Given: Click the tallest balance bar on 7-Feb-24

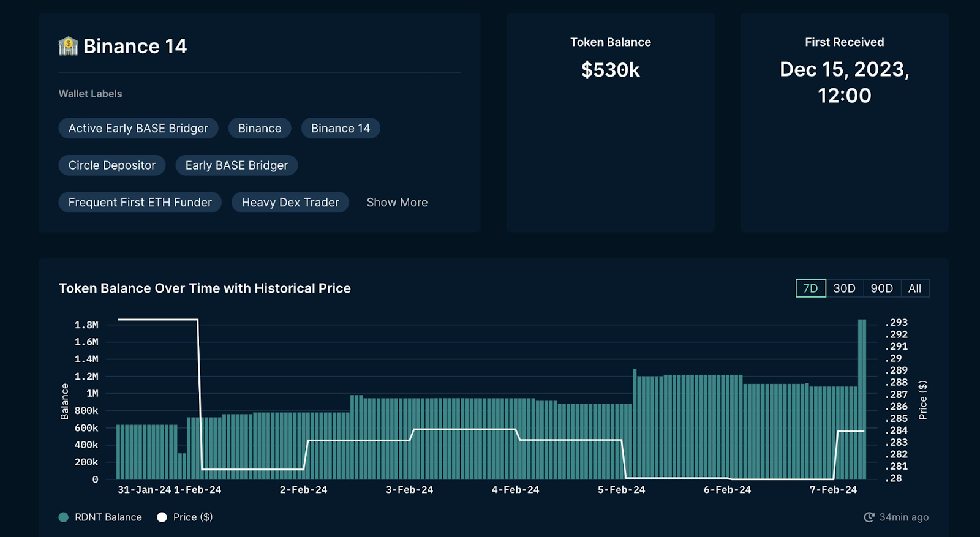Looking at the screenshot, I should (x=862, y=399).
